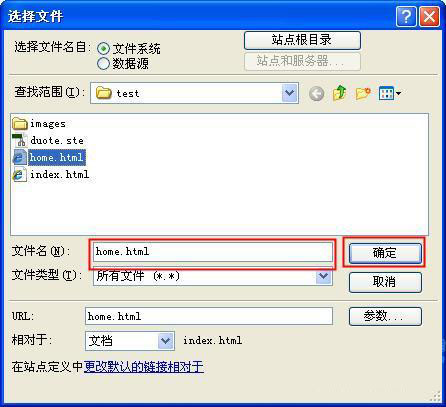
Task: Select the images folder icon
Action: [x=20, y=124]
